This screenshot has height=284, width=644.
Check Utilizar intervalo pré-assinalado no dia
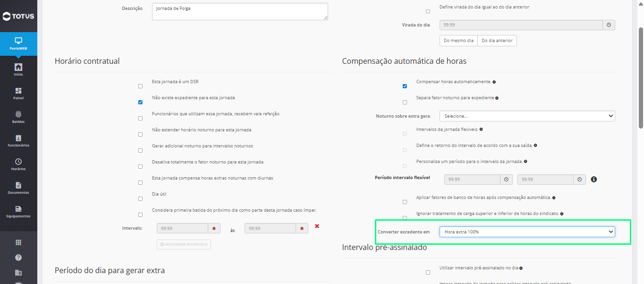pos(428,272)
